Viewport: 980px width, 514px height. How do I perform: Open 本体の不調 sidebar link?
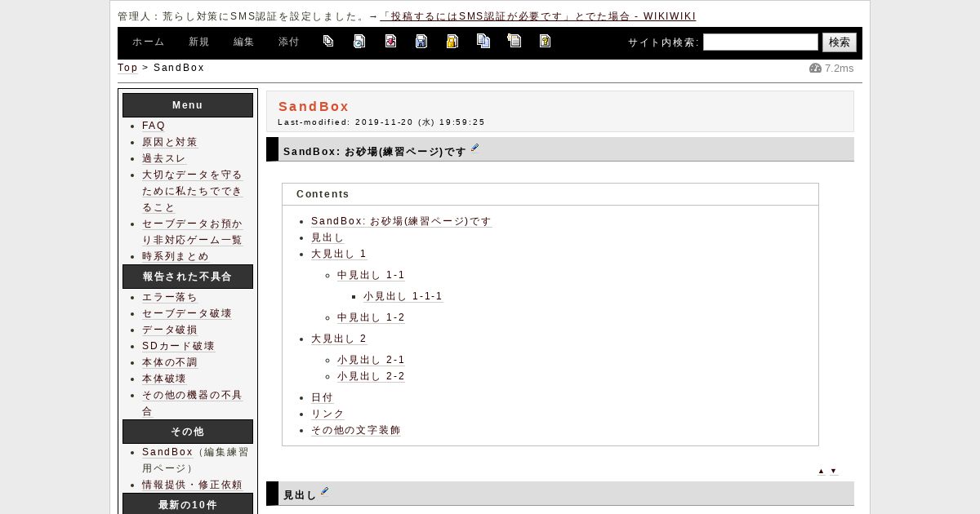[170, 362]
